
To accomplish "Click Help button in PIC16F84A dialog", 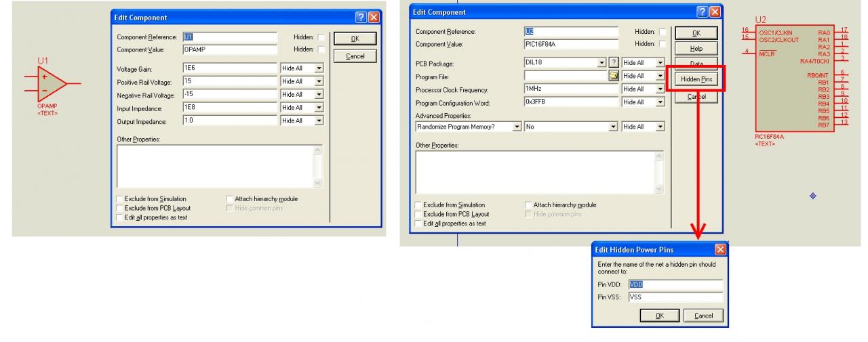I will tap(696, 49).
